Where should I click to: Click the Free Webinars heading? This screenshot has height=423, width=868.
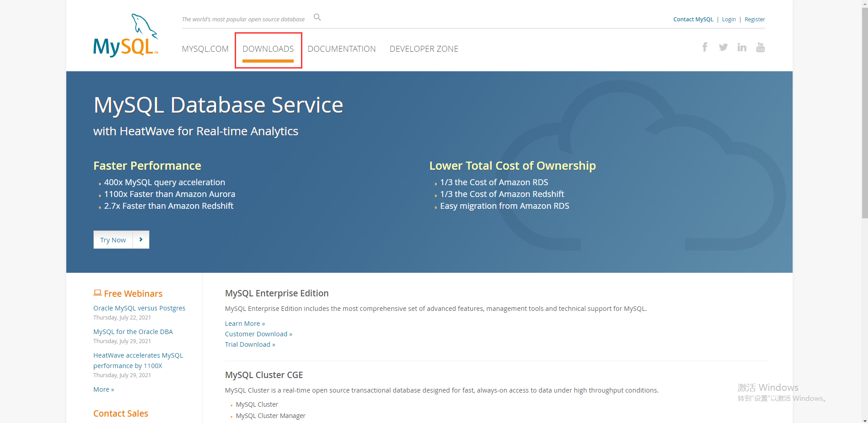(x=133, y=294)
